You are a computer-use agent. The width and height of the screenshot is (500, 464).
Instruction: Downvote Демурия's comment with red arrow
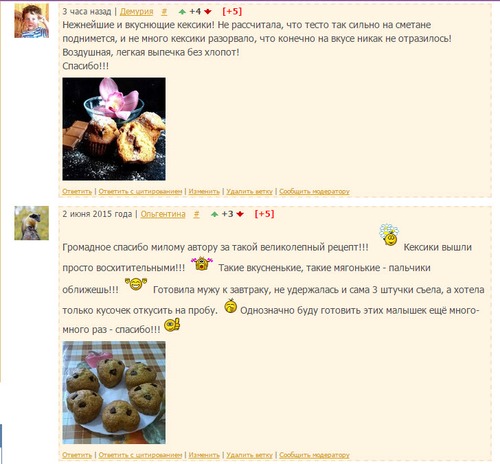(208, 12)
